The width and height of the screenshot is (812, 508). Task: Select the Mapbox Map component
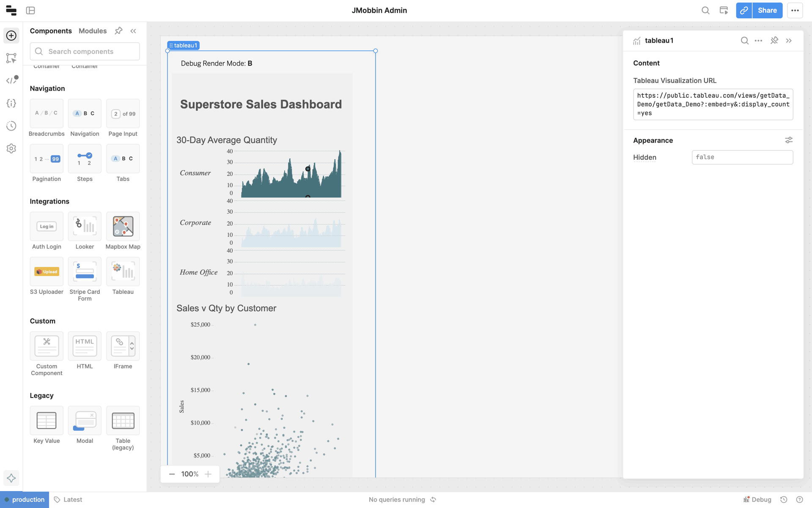point(123,231)
